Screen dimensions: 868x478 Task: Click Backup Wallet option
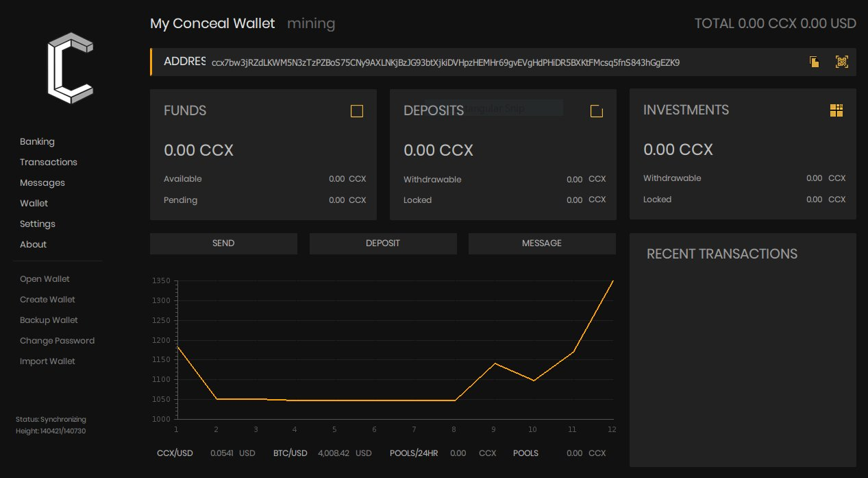coord(49,320)
